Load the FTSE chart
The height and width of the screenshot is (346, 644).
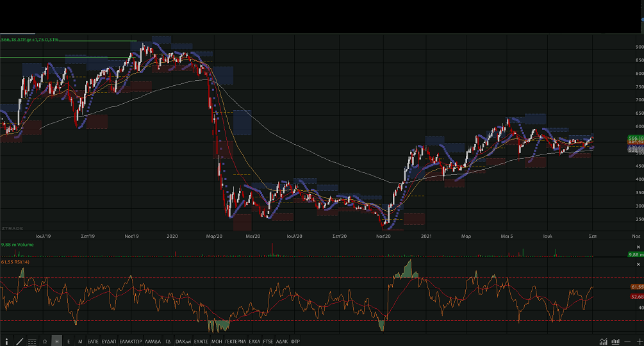268,342
